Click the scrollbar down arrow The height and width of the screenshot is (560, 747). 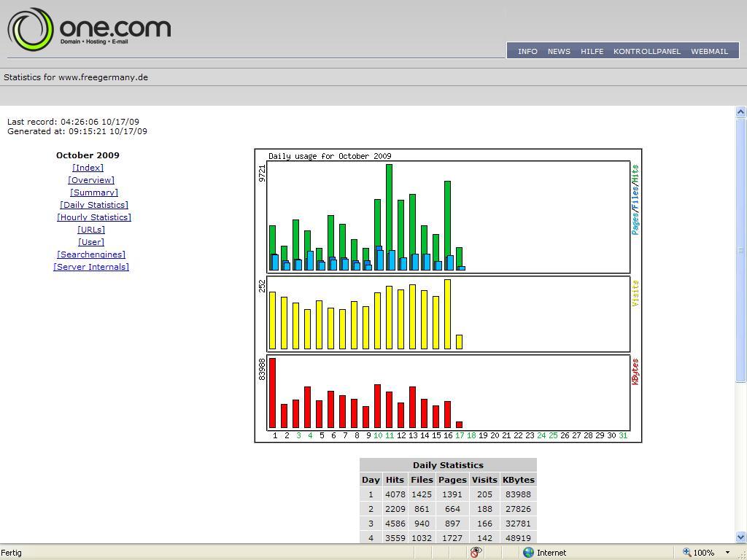pos(741,537)
